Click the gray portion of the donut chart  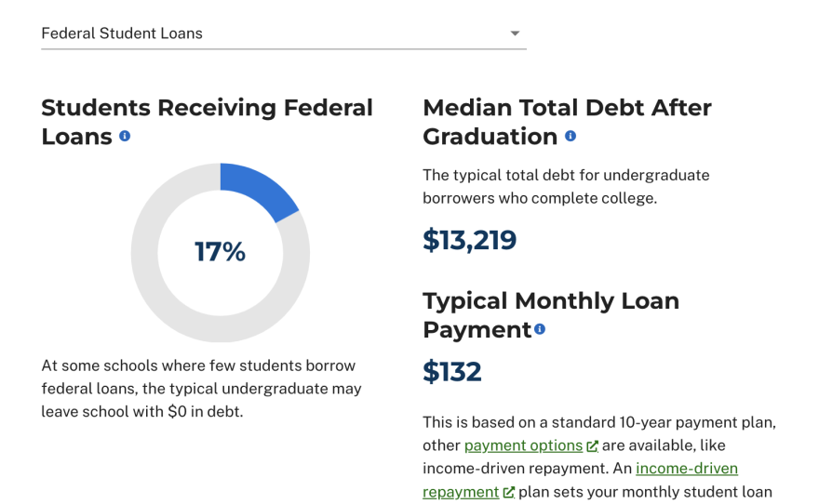tap(158, 298)
